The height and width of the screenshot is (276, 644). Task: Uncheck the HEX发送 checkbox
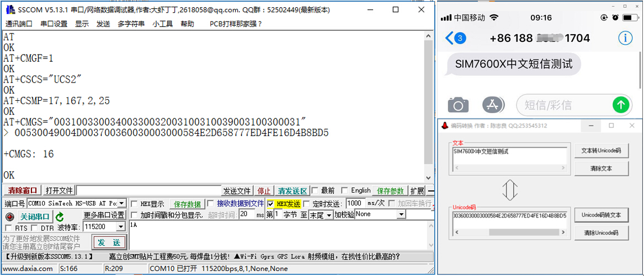click(270, 204)
